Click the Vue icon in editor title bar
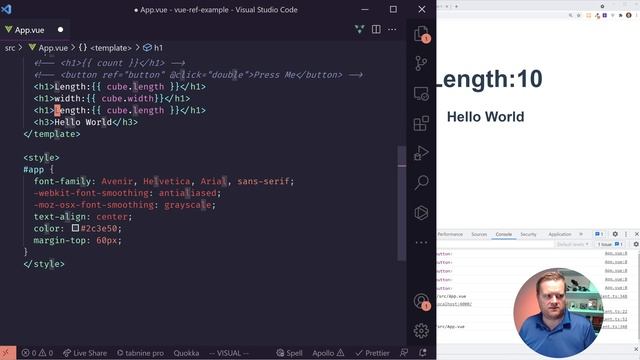This screenshot has height=360, width=640. [x=360, y=29]
